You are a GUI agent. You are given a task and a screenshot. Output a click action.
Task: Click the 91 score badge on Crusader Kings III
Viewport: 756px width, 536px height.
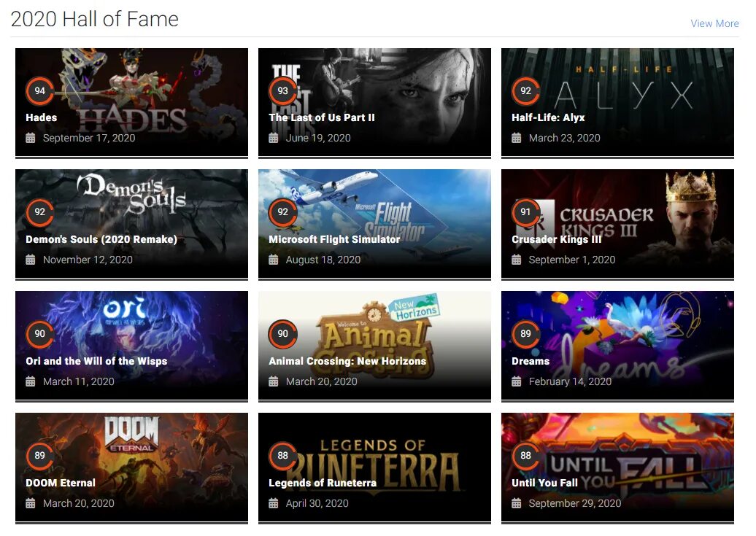point(526,212)
